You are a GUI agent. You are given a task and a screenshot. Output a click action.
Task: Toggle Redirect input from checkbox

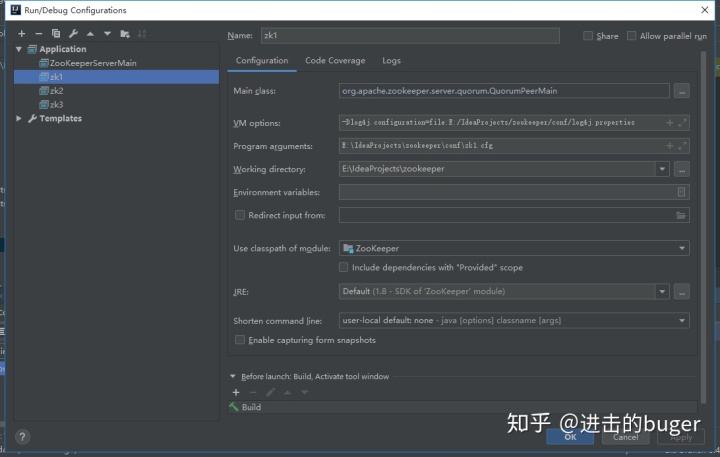(x=240, y=215)
